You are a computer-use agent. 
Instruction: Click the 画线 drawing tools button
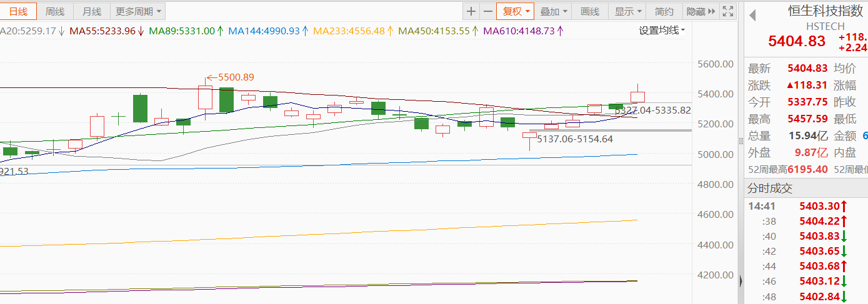590,11
